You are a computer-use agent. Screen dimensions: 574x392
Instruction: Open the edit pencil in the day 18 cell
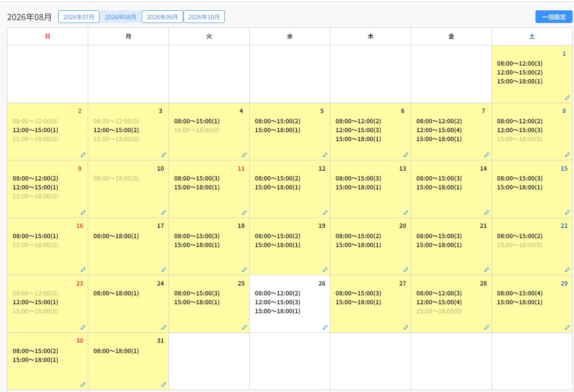tap(244, 270)
